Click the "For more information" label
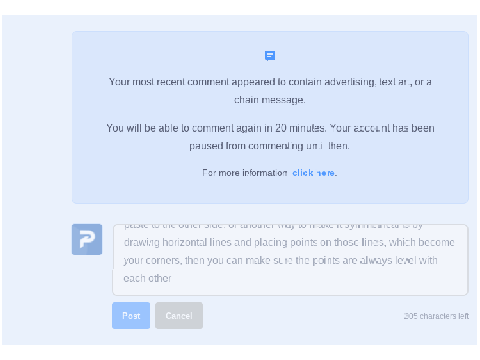Screen dimensions: 480x360 (245, 173)
